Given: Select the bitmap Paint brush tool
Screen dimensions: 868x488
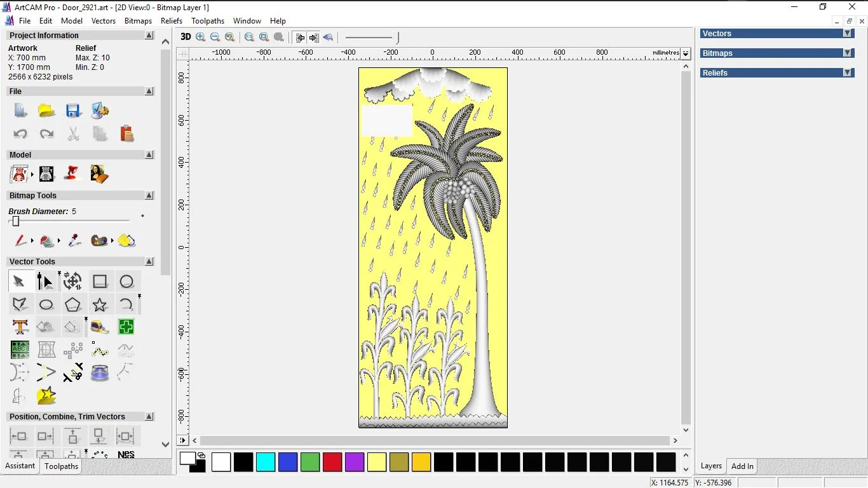Looking at the screenshot, I should click(20, 241).
